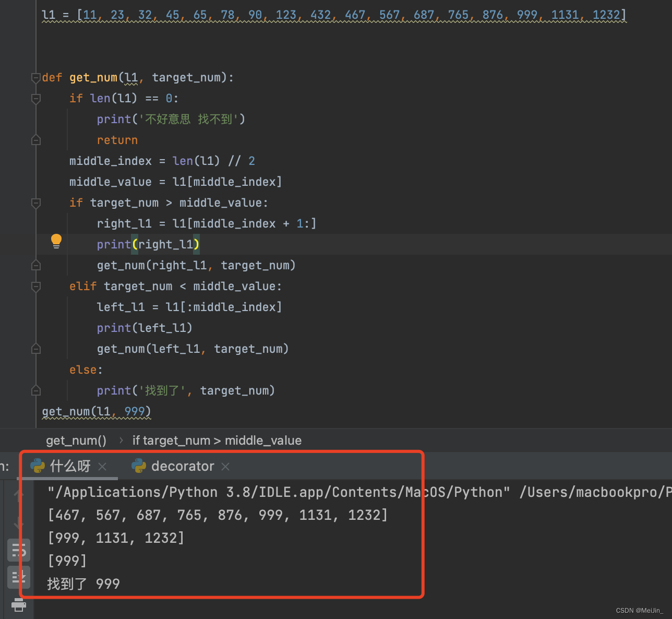Click breadcrumb 'if target_num > middle_value'
Screen dimensions: 672x619
click(217, 441)
